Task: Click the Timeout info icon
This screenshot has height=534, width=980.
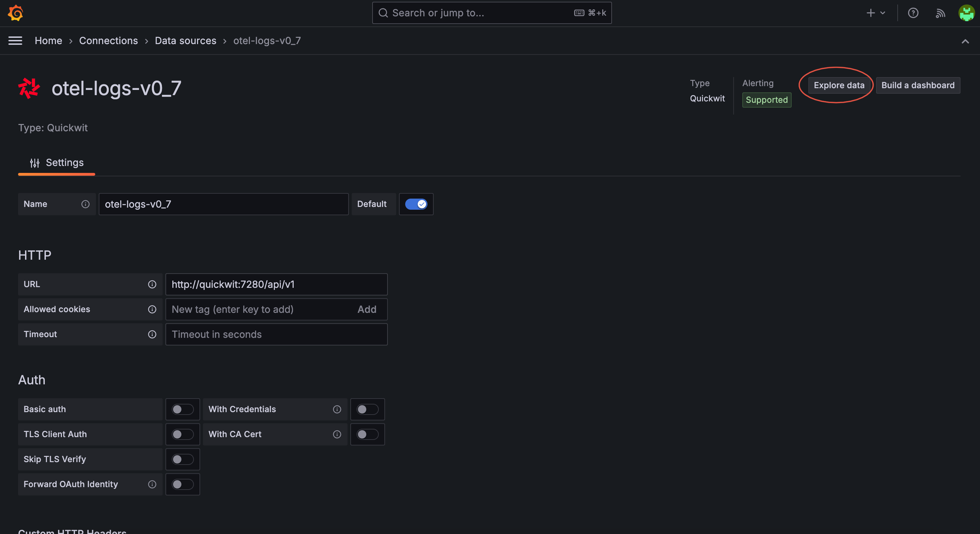Action: [152, 334]
